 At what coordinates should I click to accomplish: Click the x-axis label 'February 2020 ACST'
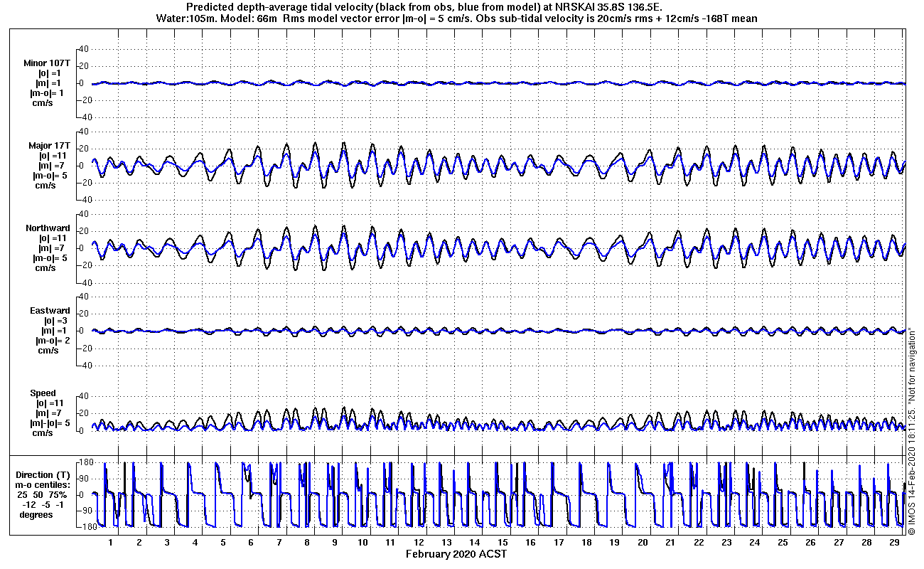pos(456,554)
